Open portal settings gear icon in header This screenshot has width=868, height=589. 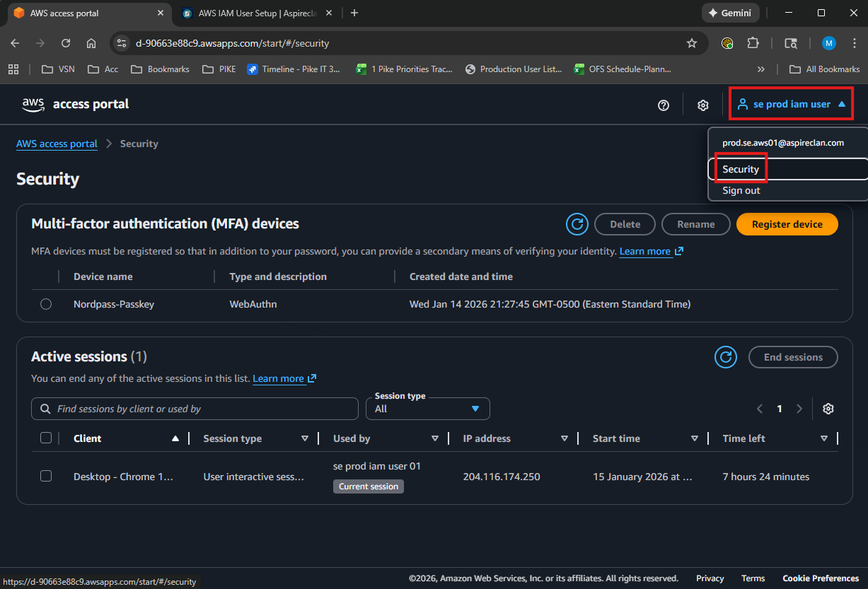[x=703, y=105]
